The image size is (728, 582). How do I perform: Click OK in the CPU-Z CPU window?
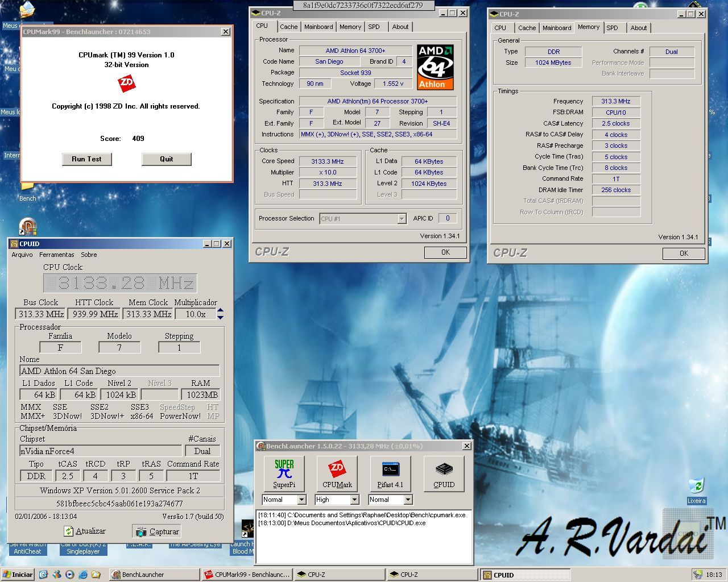tap(445, 252)
